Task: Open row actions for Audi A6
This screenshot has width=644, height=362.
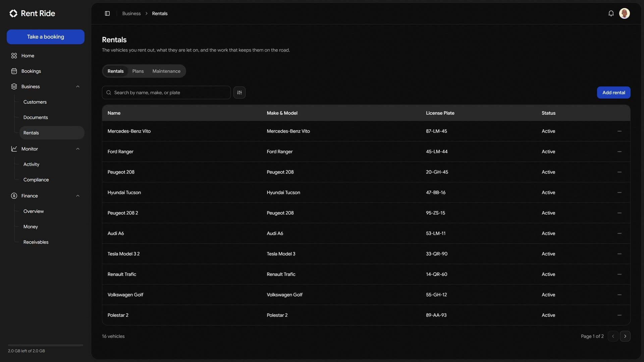Action: pos(620,233)
